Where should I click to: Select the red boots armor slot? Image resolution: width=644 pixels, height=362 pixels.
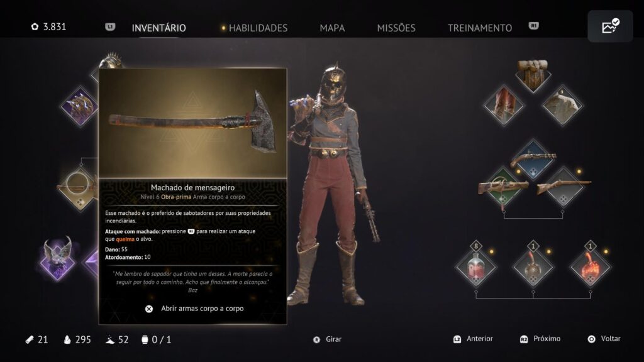pyautogui.click(x=504, y=106)
